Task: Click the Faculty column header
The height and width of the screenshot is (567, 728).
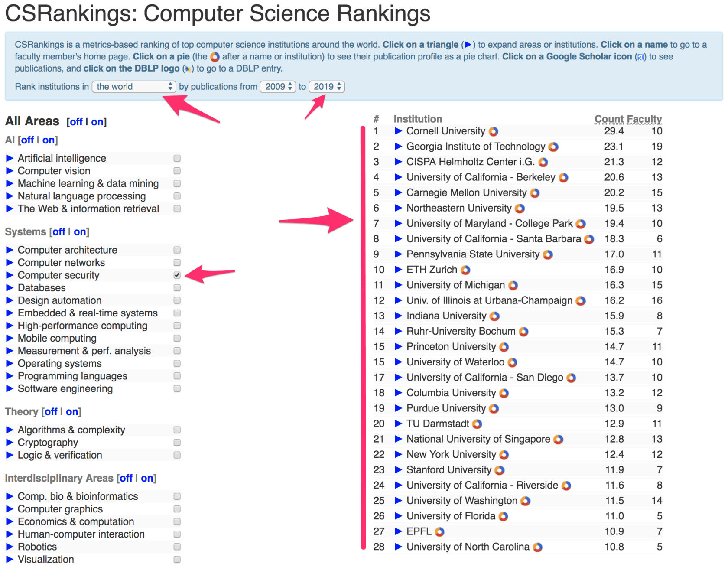Action: point(644,119)
